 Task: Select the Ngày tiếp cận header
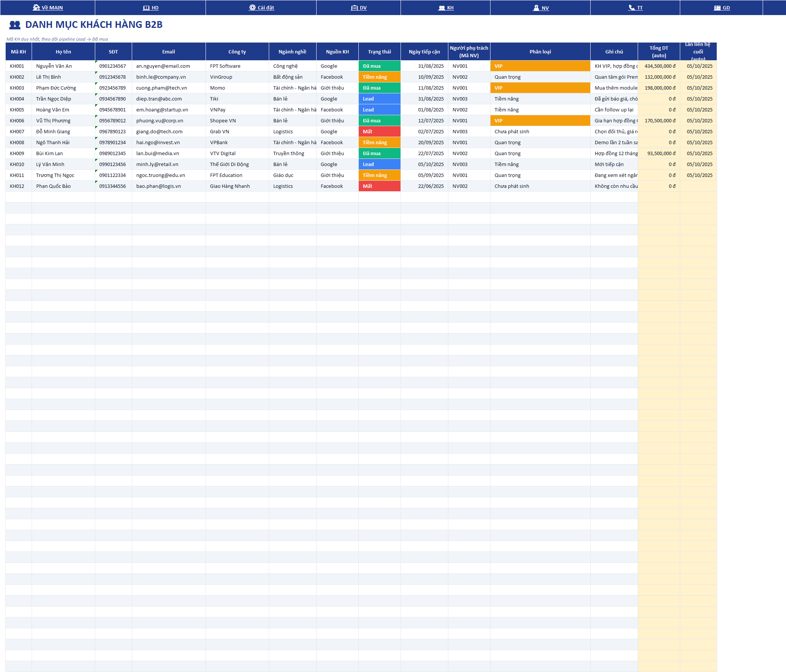425,52
